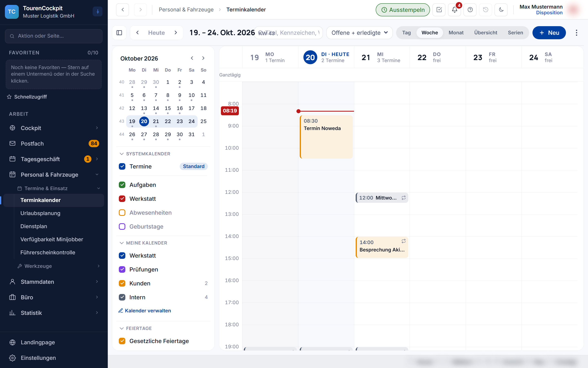Switch to the Monat view
The height and width of the screenshot is (368, 588).
(x=456, y=33)
